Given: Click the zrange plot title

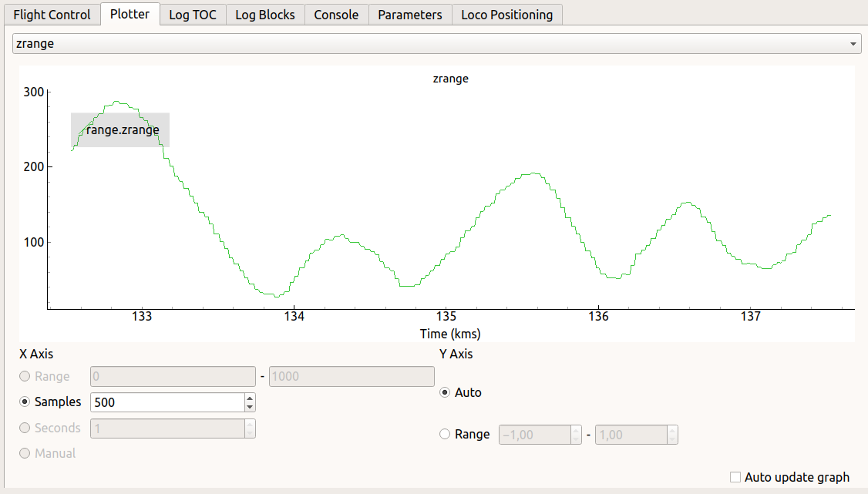Looking at the screenshot, I should [x=450, y=79].
